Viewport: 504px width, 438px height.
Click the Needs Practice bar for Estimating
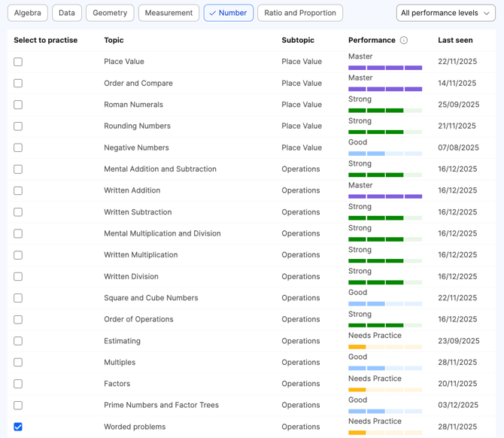[384, 347]
